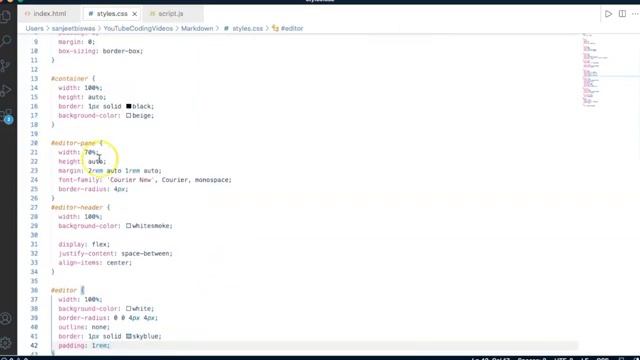Viewport: 640px width, 360px height.
Task: Click the sanjeetbiswas breadcrumb
Action: [73, 29]
